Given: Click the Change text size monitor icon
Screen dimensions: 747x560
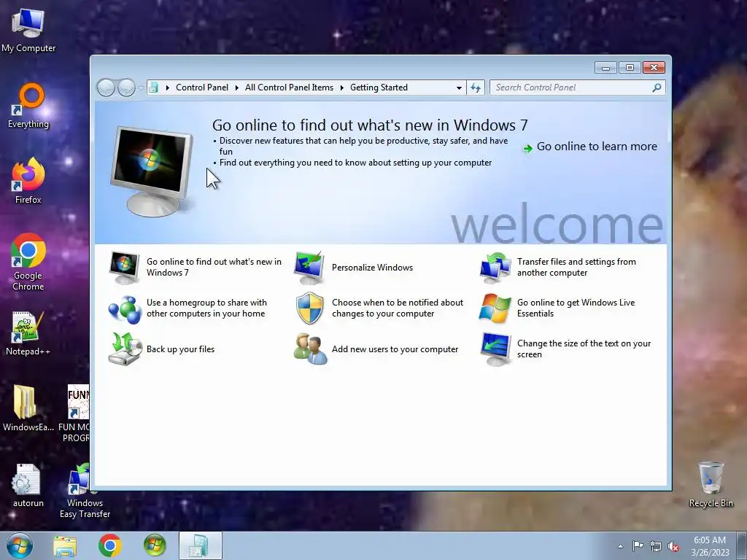Looking at the screenshot, I should click(495, 349).
